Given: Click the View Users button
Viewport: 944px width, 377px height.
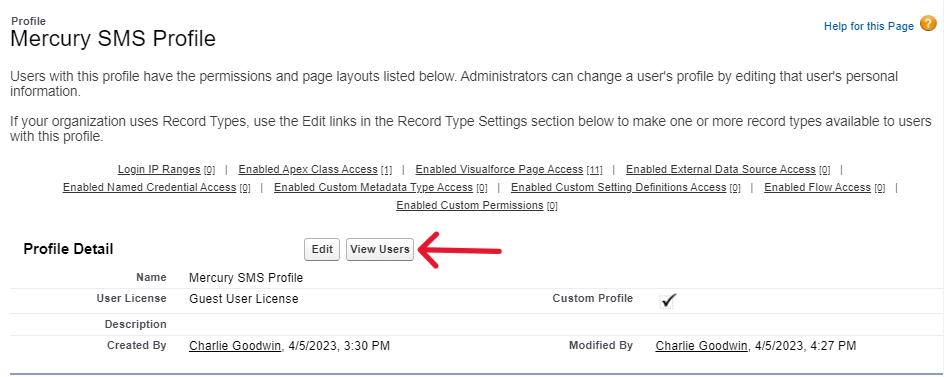Looking at the screenshot, I should click(x=380, y=249).
